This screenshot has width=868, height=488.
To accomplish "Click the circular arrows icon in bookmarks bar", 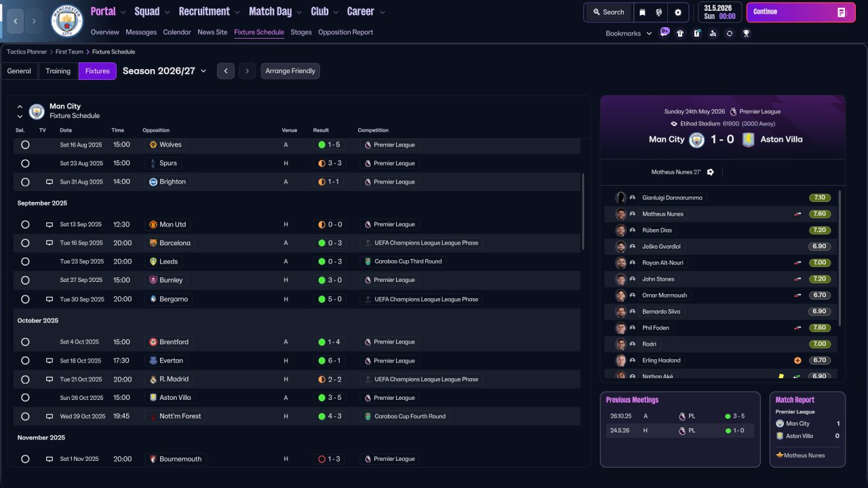I will point(729,33).
